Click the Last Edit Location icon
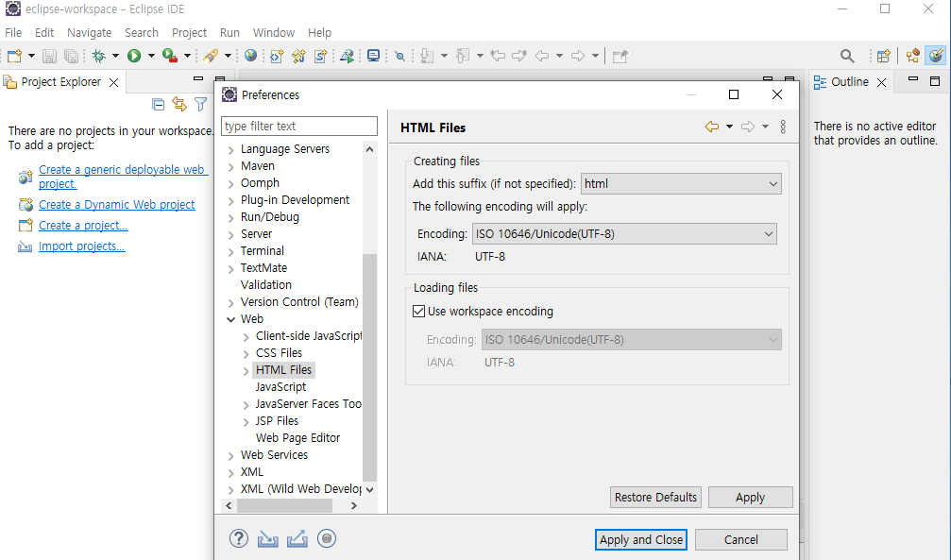 click(498, 56)
